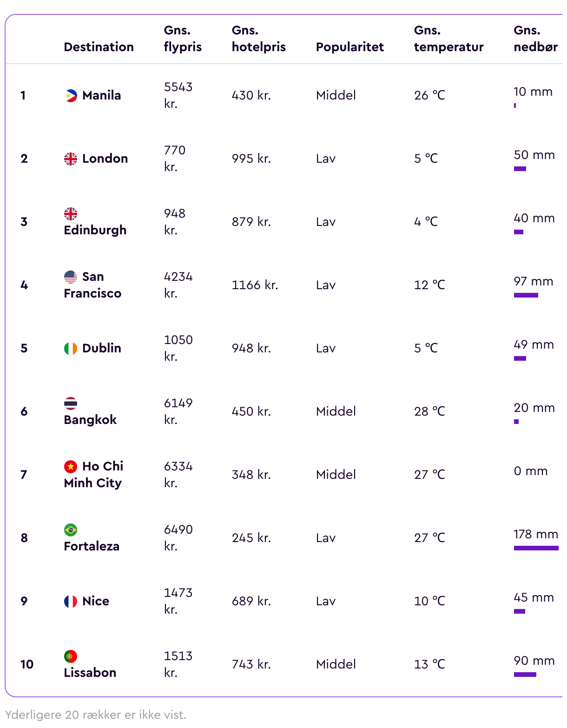Open the Lissabon destination link

[x=90, y=673]
